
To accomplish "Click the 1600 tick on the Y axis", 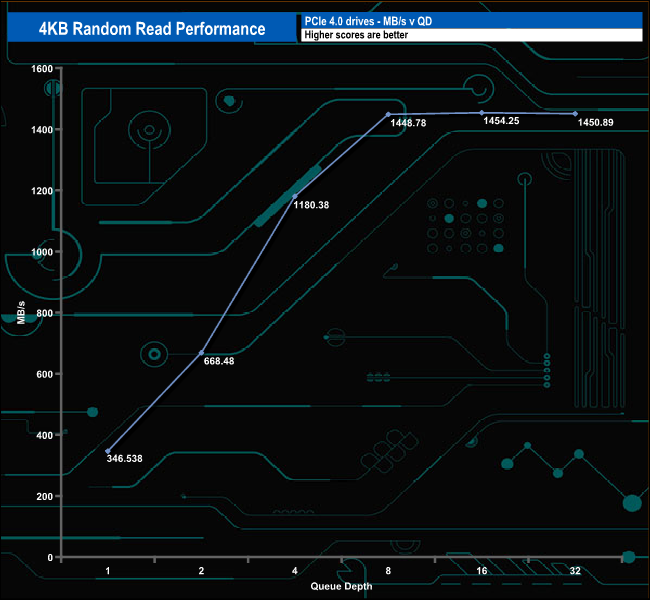I will pos(40,68).
